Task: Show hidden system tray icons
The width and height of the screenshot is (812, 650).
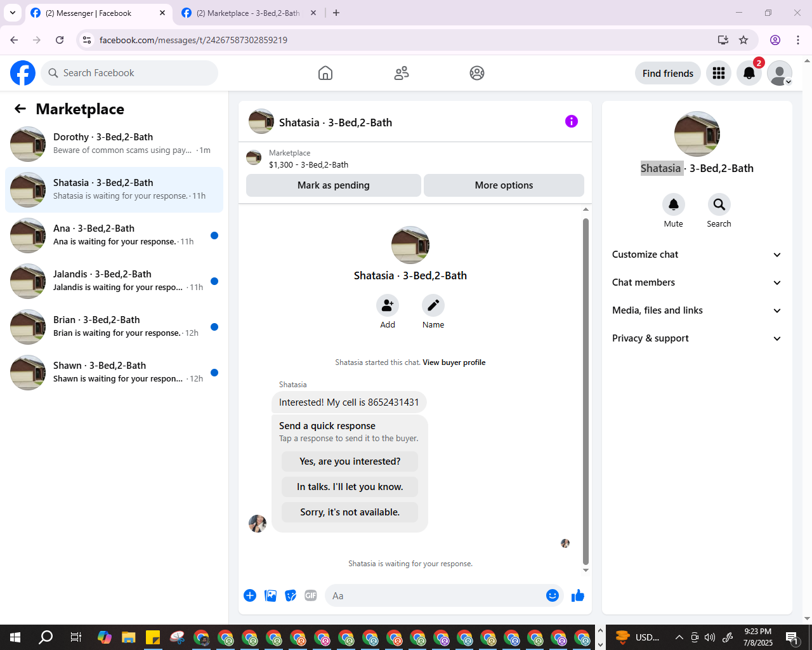Action: tap(679, 637)
